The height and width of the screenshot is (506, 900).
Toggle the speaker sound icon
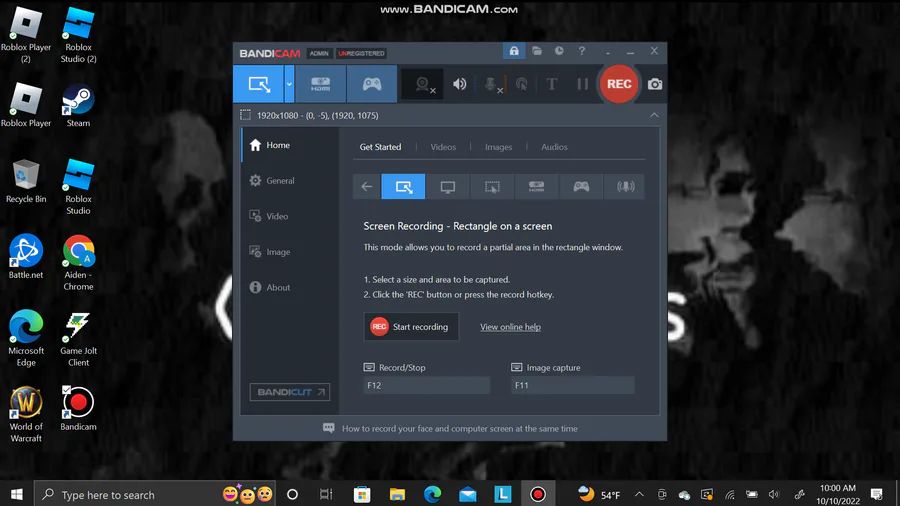coord(460,84)
